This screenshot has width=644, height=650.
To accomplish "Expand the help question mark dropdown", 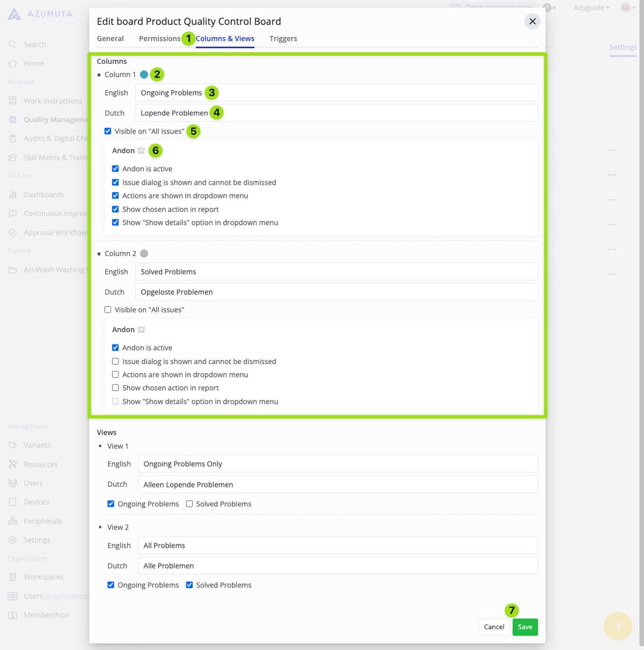I will point(548,8).
